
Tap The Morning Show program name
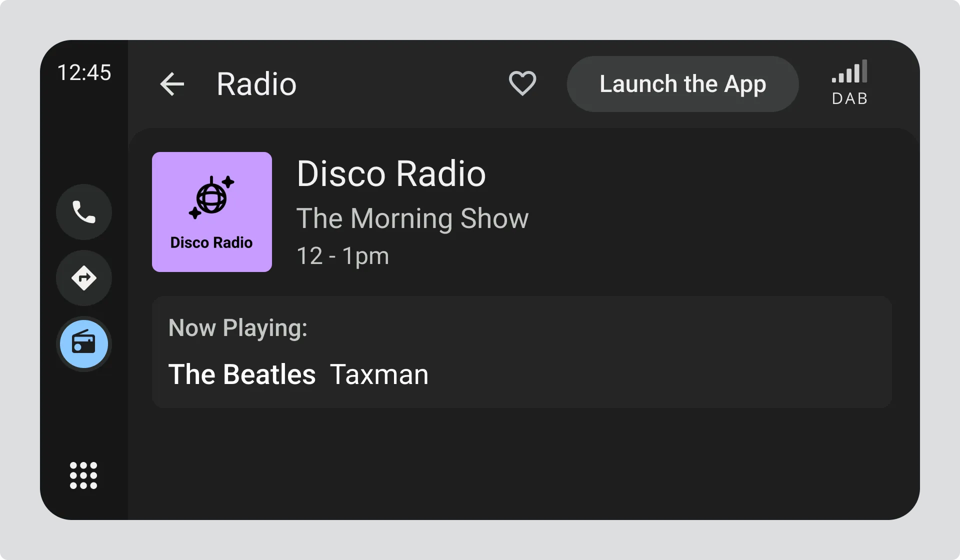pos(412,218)
